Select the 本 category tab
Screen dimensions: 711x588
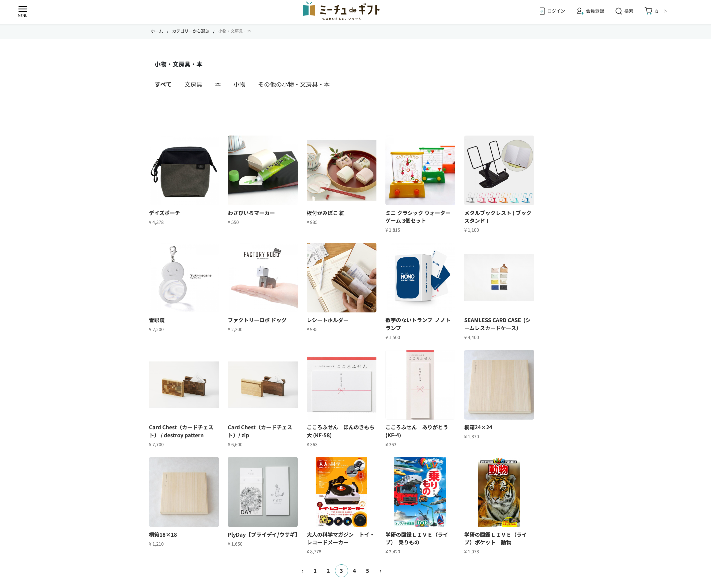pyautogui.click(x=218, y=84)
